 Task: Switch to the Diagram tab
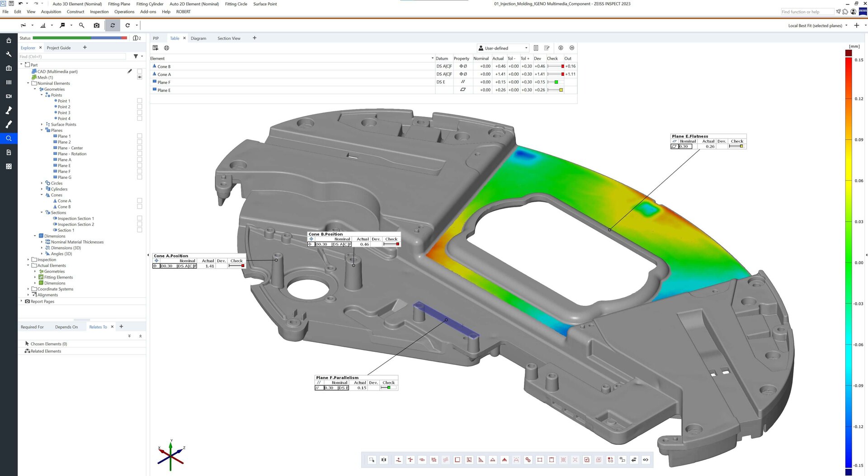tap(198, 38)
